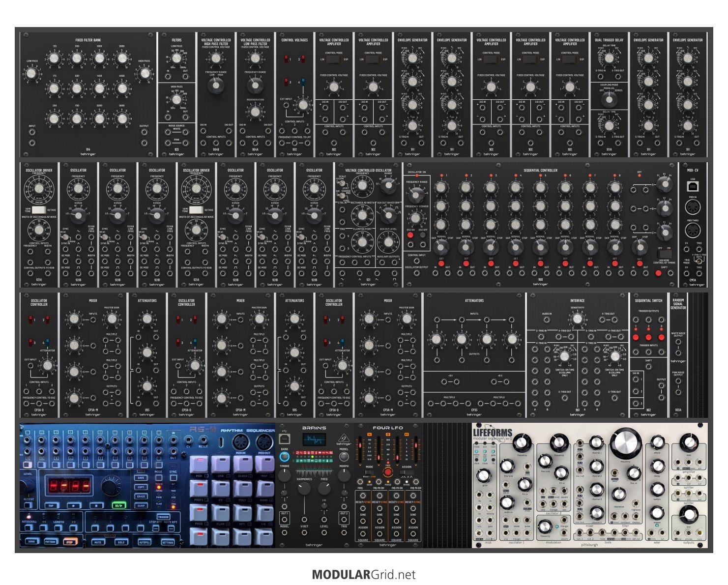The width and height of the screenshot is (728, 585).
Task: Toggle the SOLO track button
Action: [x=121, y=542]
